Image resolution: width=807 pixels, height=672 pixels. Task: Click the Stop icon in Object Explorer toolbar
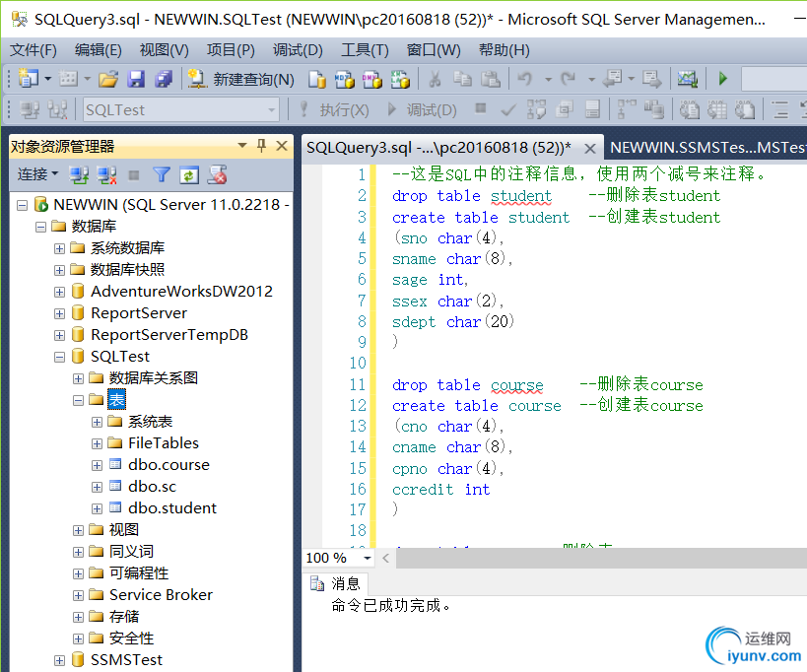[134, 176]
